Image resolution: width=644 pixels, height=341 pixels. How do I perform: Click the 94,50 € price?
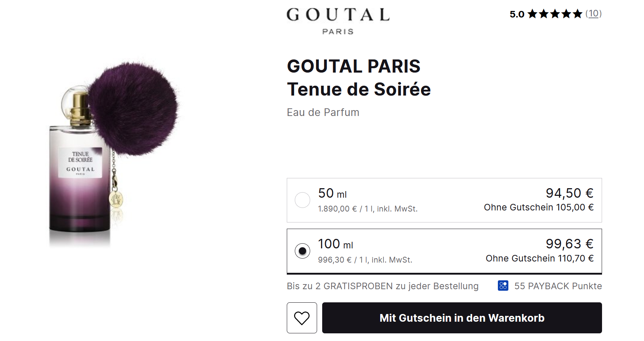569,193
